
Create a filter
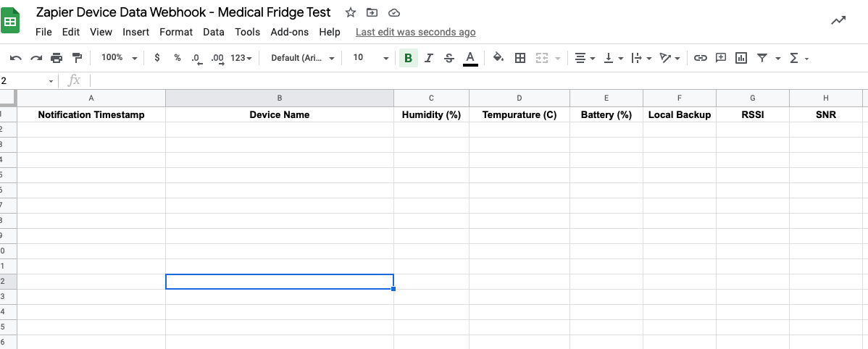click(762, 57)
